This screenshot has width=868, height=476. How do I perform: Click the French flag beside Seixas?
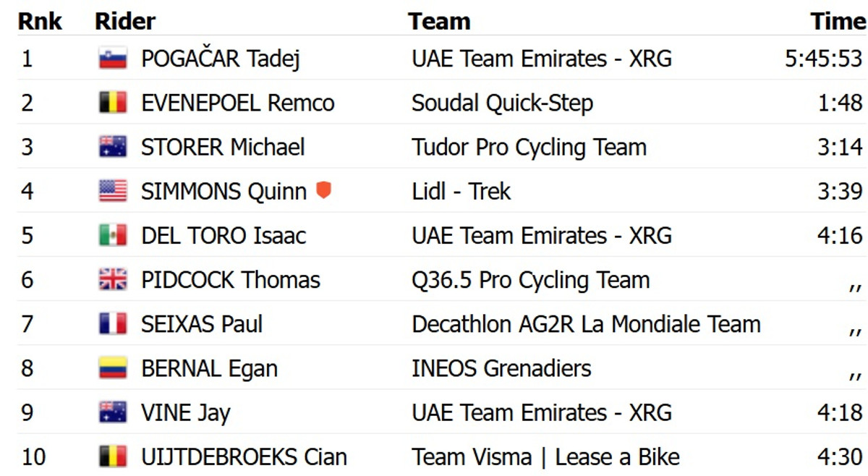[113, 324]
